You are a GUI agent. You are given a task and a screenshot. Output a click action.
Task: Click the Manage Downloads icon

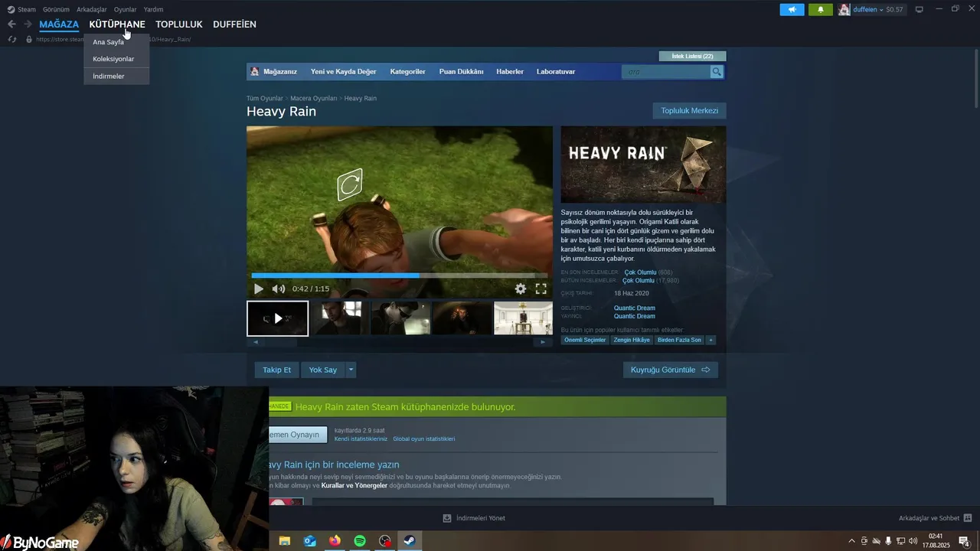pyautogui.click(x=447, y=518)
